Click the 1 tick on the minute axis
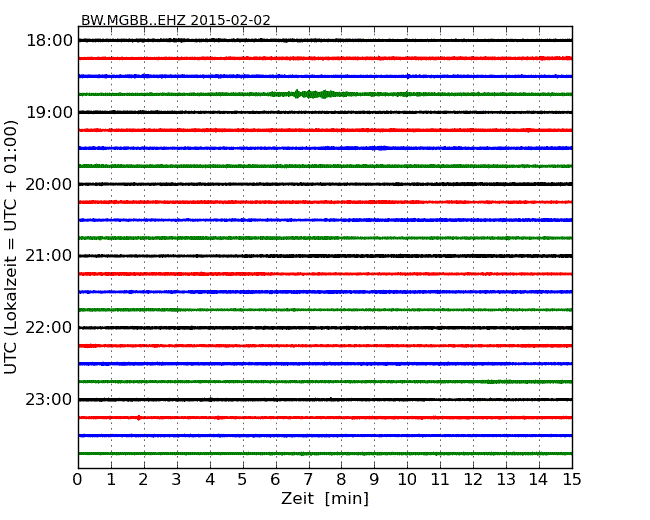 tap(111, 480)
